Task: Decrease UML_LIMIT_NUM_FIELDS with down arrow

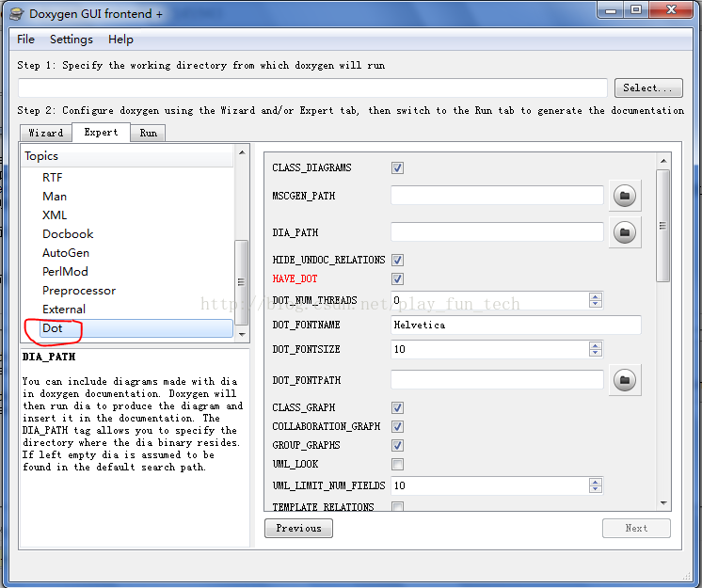Action: (x=596, y=489)
